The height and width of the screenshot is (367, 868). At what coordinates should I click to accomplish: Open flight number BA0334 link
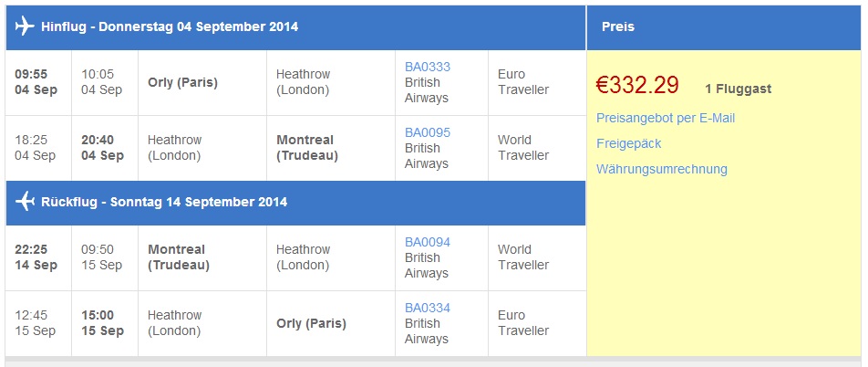(428, 308)
